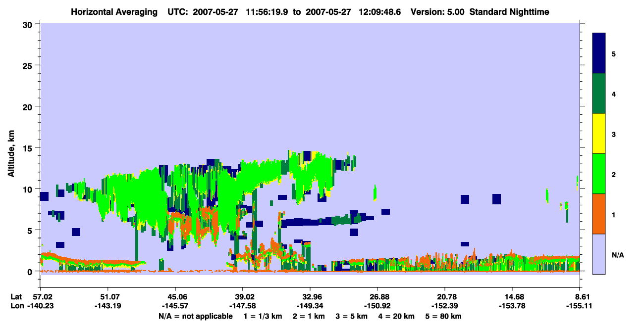Click the colorbar label 2
This screenshot has height=330, width=644.
[613, 174]
